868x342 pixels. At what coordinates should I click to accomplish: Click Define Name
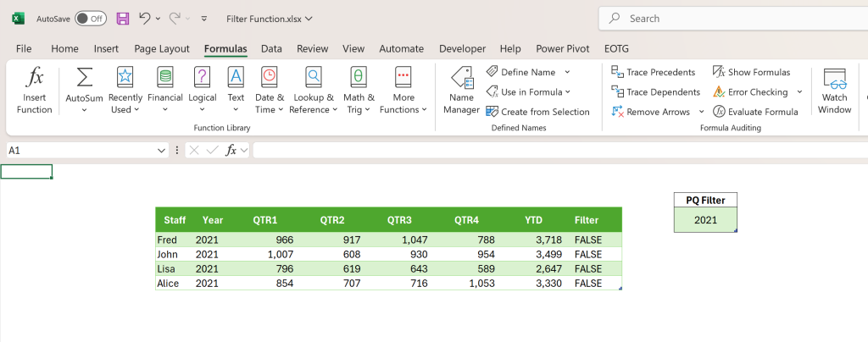(x=521, y=72)
